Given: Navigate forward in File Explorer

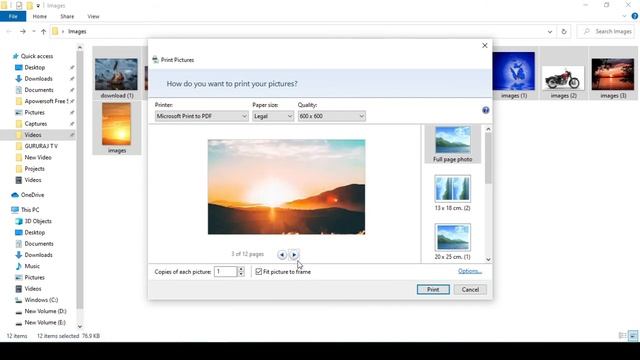Looking at the screenshot, I should (x=23, y=31).
